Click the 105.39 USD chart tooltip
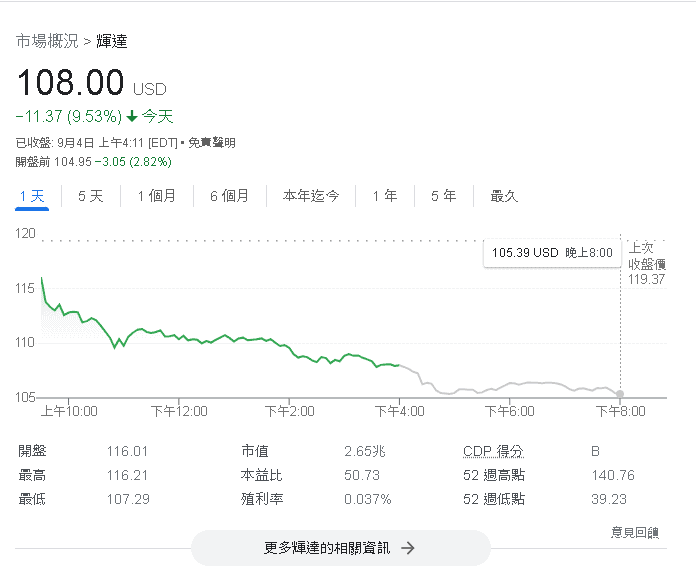 click(552, 253)
